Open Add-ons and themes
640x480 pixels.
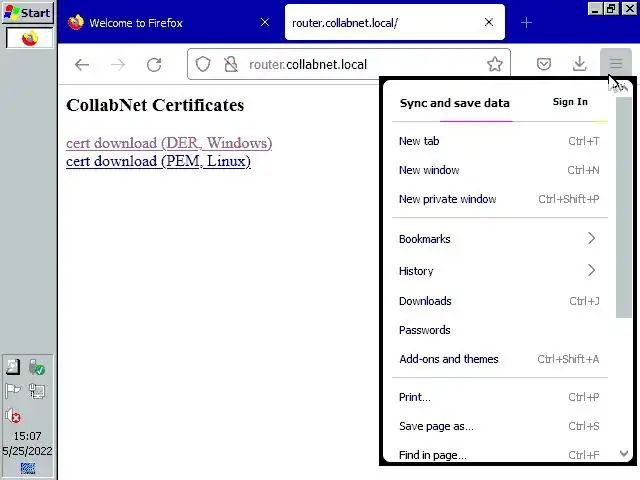(x=500, y=359)
